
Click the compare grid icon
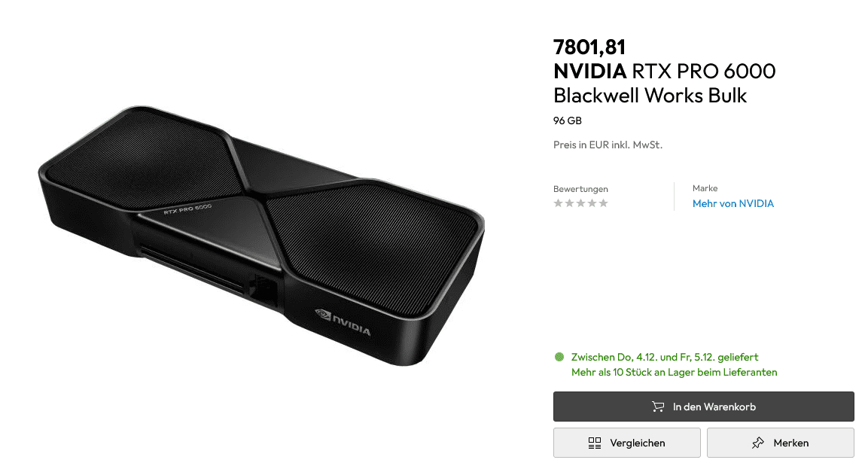595,443
